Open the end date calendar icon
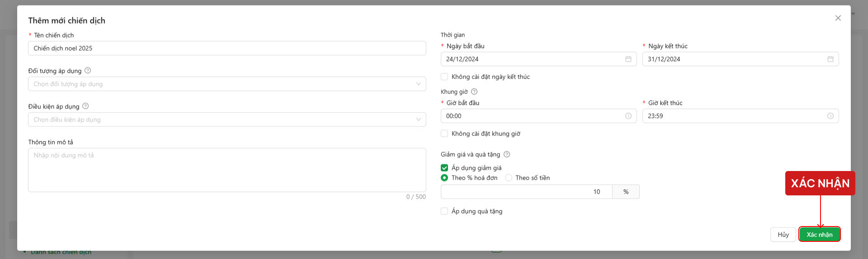This screenshot has height=259, width=868. click(x=830, y=59)
